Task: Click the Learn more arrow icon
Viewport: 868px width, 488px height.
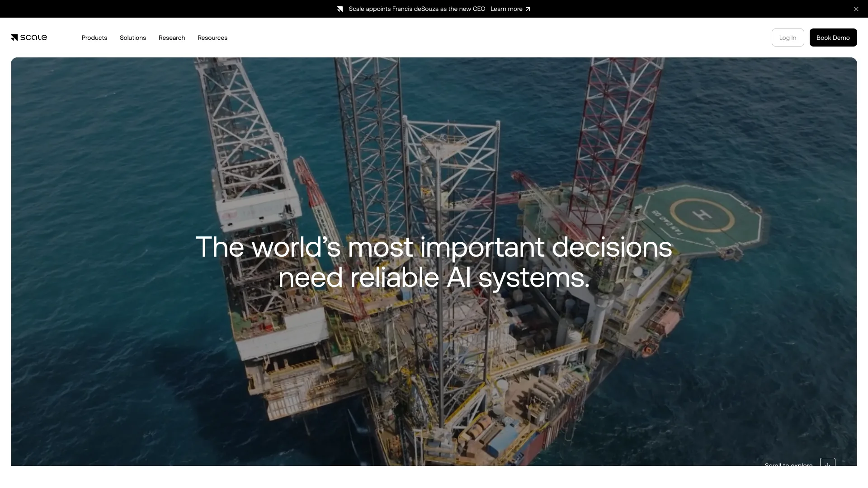Action: point(528,9)
